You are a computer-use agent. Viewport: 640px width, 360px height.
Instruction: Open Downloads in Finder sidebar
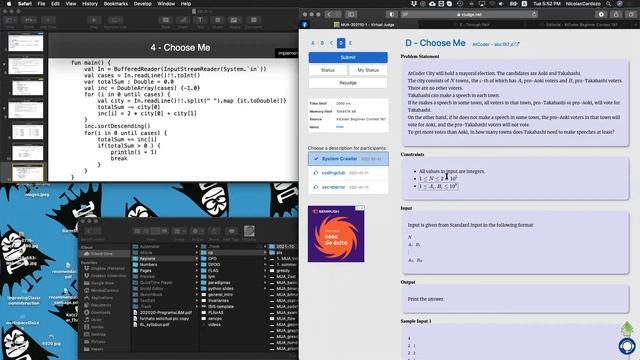tap(100, 313)
